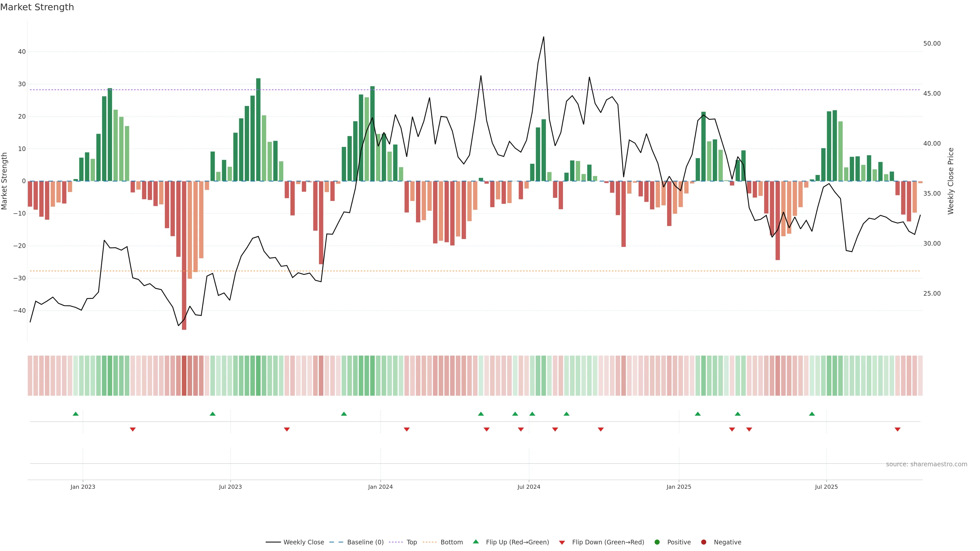980x551 pixels.
Task: Click the tallest green bar near Jul 2023
Action: click(258, 129)
